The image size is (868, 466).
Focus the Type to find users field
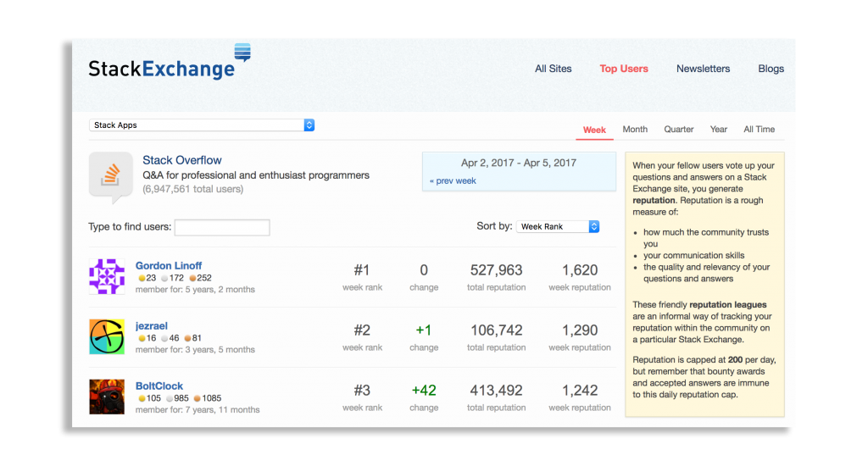coord(221,227)
